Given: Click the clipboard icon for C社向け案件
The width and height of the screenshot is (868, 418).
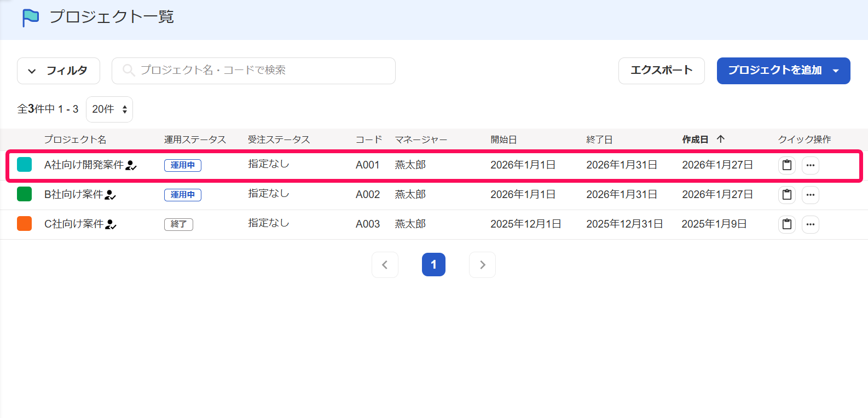Looking at the screenshot, I should pos(787,224).
